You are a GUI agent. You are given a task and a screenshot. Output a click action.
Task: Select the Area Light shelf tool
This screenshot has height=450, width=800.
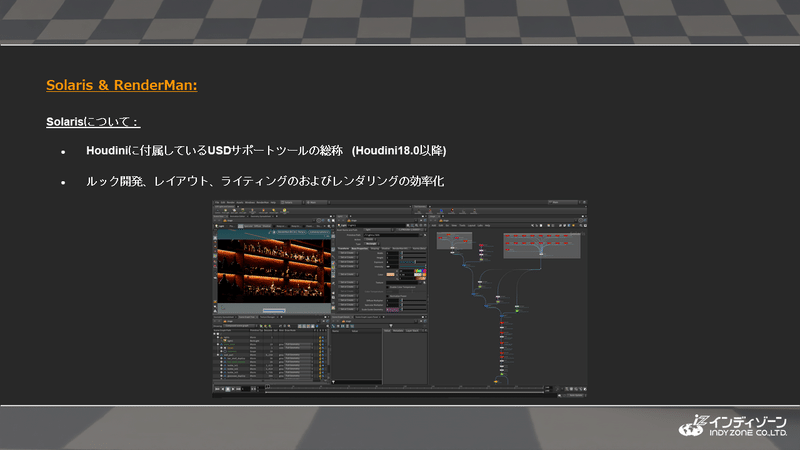coord(243,211)
